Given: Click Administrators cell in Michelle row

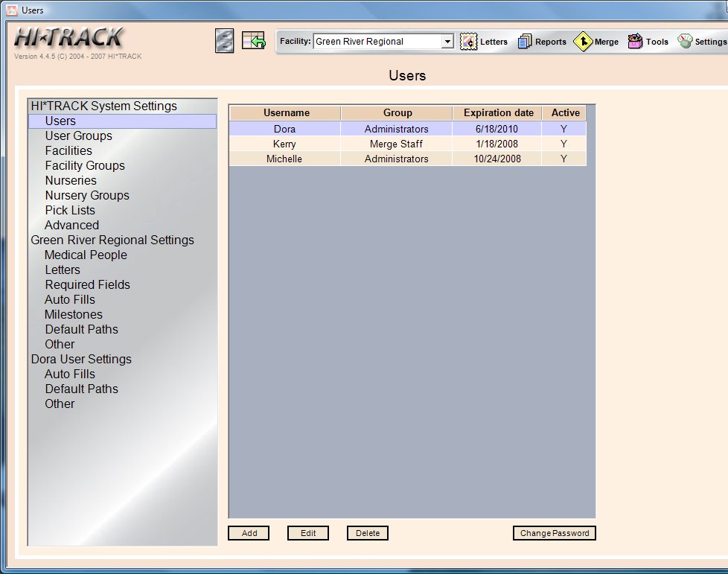Looking at the screenshot, I should coord(397,159).
